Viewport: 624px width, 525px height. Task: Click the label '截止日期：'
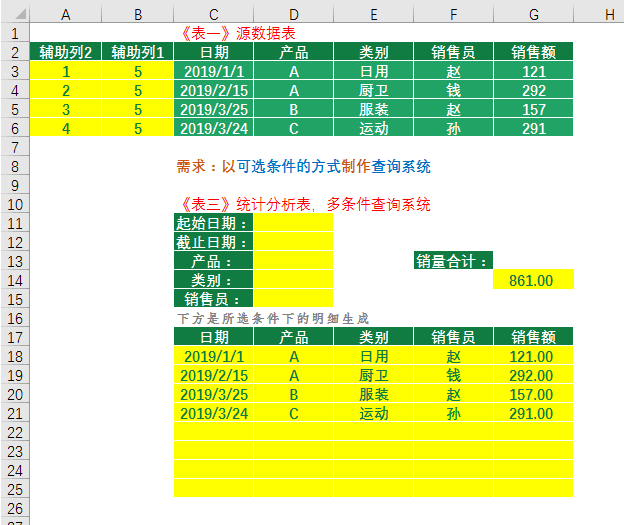(214, 242)
